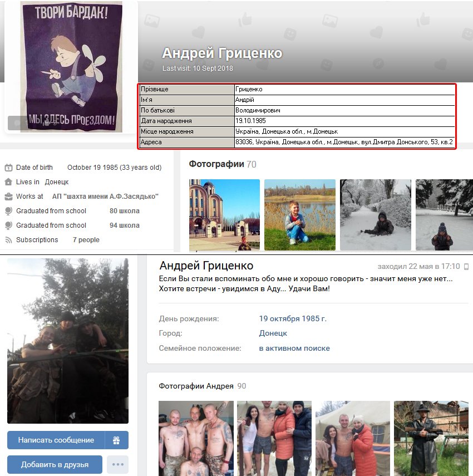This screenshot has height=476, width=473.
Task: Click the calendar icon beside Date of birth
Action: click(x=8, y=167)
